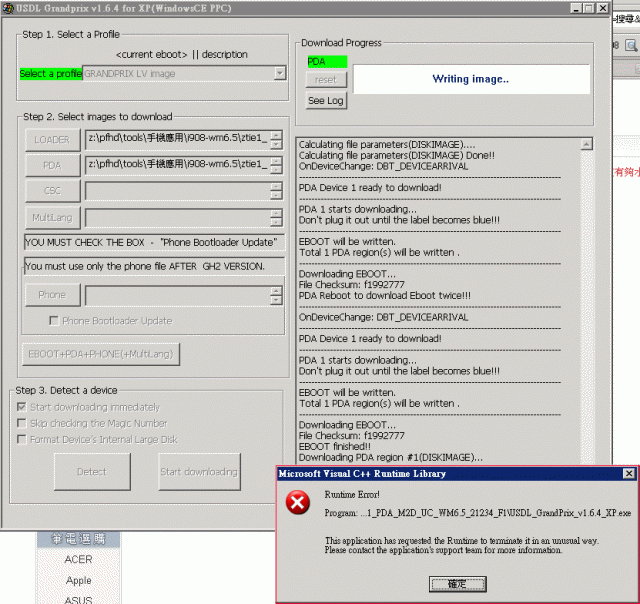Image resolution: width=640 pixels, height=604 pixels.
Task: Click the Detect button
Action: [x=92, y=472]
